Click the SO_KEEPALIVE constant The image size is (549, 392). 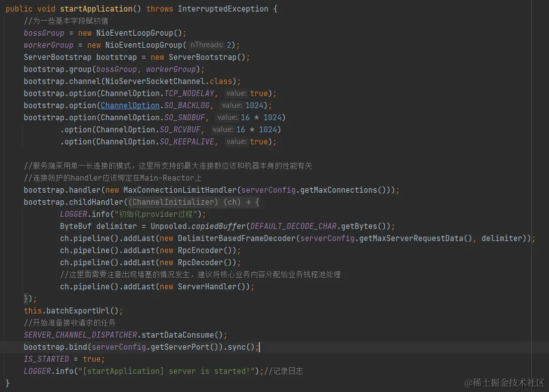(187, 141)
